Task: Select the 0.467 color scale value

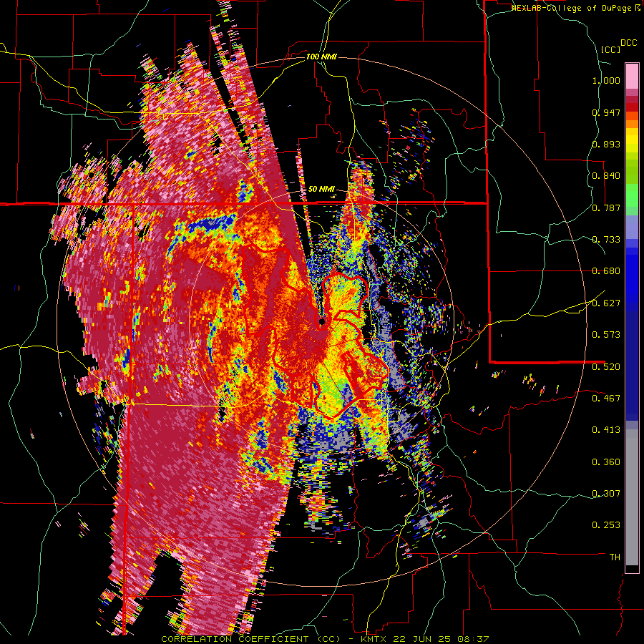Action: pyautogui.click(x=606, y=398)
